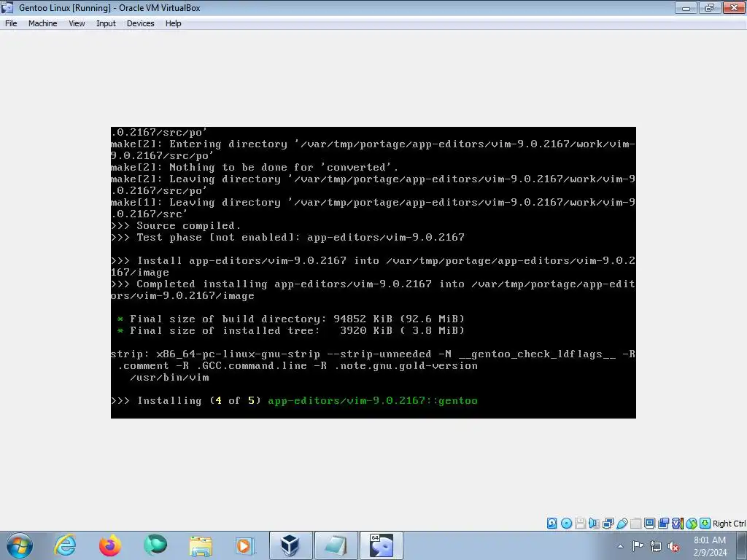Viewport: 747px width, 560px height.
Task: Click inside the Gentoo terminal screen
Action: tap(373, 273)
